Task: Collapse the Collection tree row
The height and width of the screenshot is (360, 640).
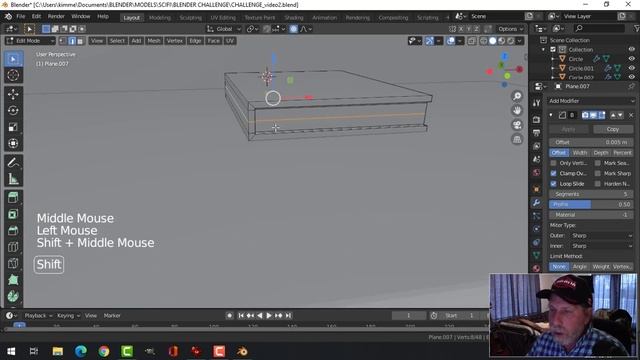Action: [x=543, y=49]
